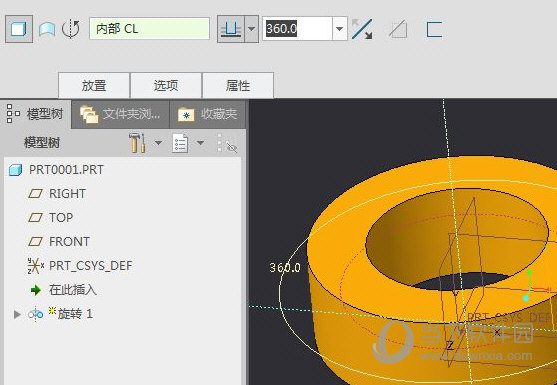Image resolution: width=557 pixels, height=385 pixels.
Task: Select PRT0001.PRT in the model tree
Action: pyautogui.click(x=66, y=170)
